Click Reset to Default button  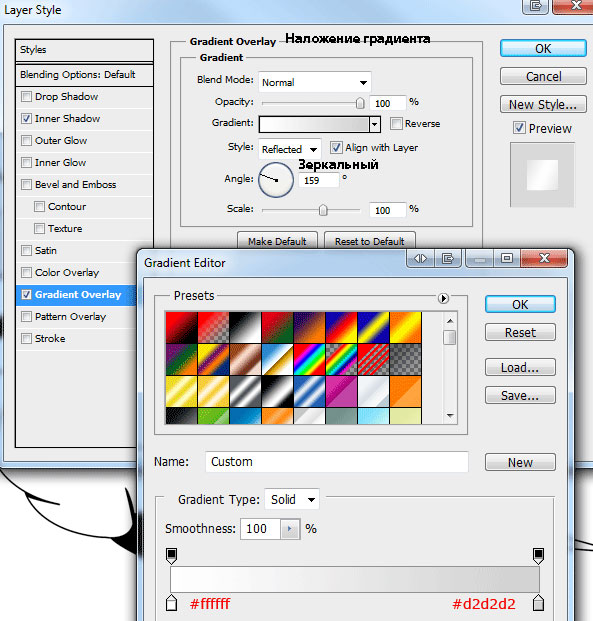point(370,241)
